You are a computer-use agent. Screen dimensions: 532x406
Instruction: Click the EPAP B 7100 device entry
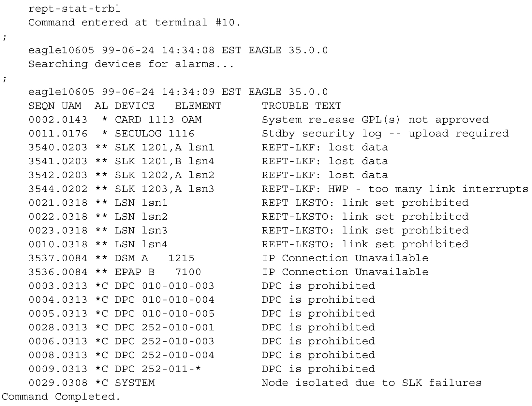pyautogui.click(x=158, y=272)
